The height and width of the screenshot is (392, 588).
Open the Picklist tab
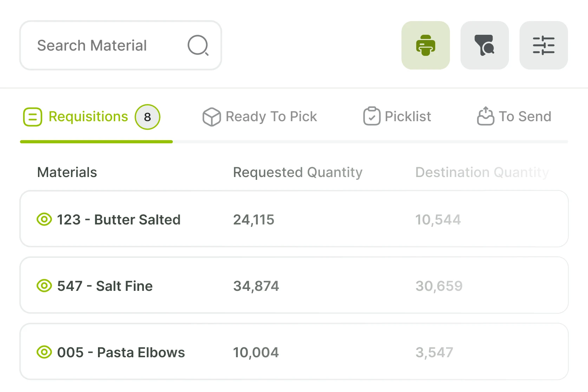(408, 117)
